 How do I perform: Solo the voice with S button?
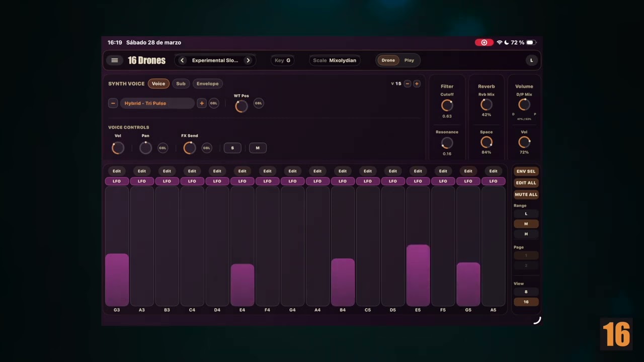tap(232, 148)
